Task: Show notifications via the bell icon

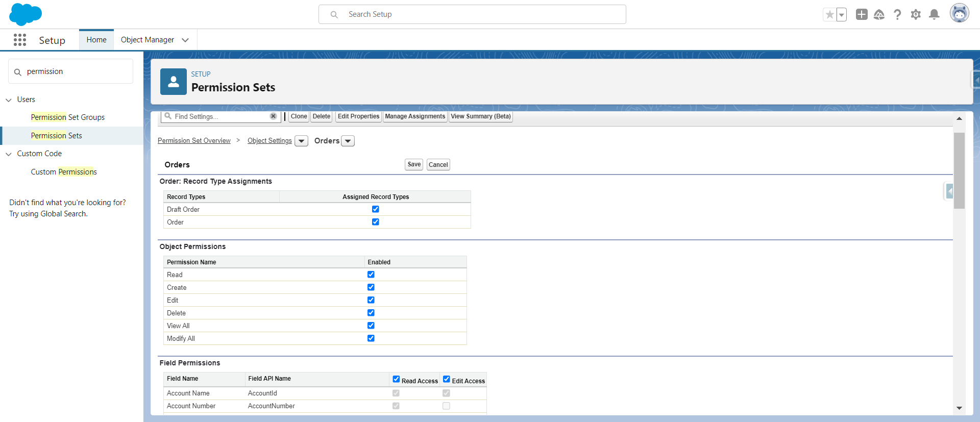Action: coord(934,14)
